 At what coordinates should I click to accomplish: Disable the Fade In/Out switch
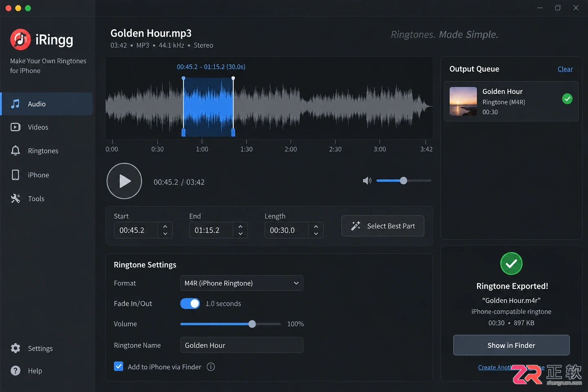[190, 303]
